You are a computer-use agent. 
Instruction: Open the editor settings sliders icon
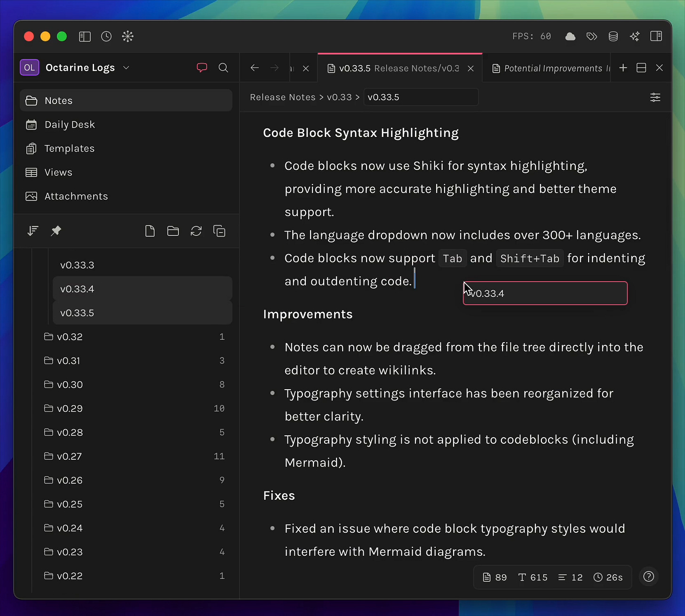coord(655,97)
